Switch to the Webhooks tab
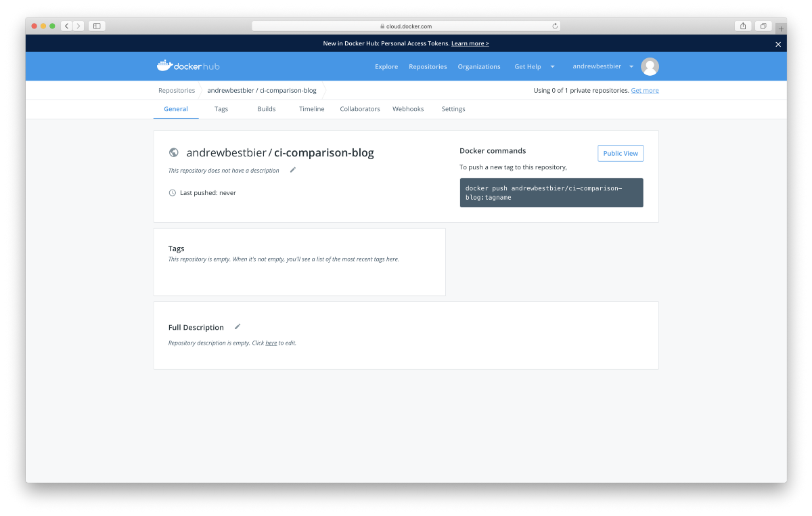Screen dimensions: 812x516 pos(408,109)
